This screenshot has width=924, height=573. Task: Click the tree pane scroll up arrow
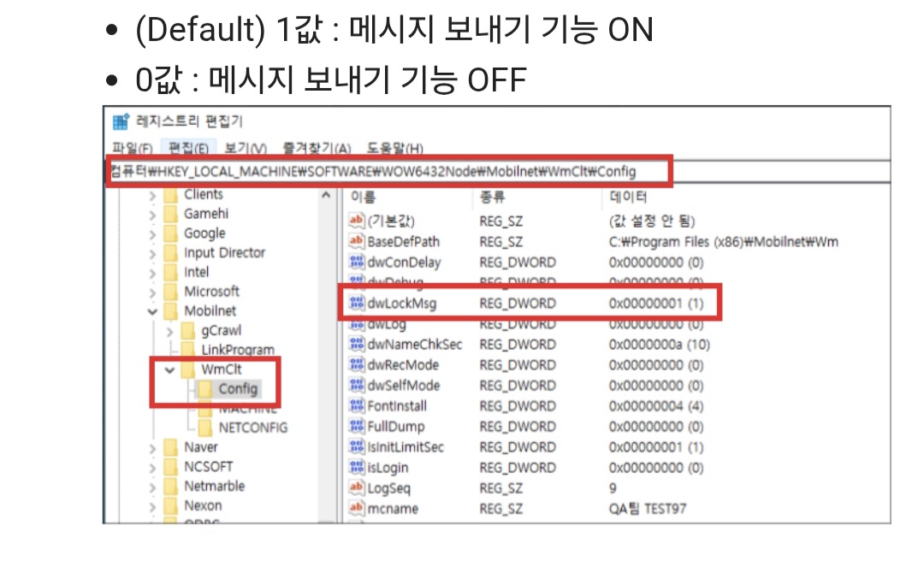coord(327,197)
